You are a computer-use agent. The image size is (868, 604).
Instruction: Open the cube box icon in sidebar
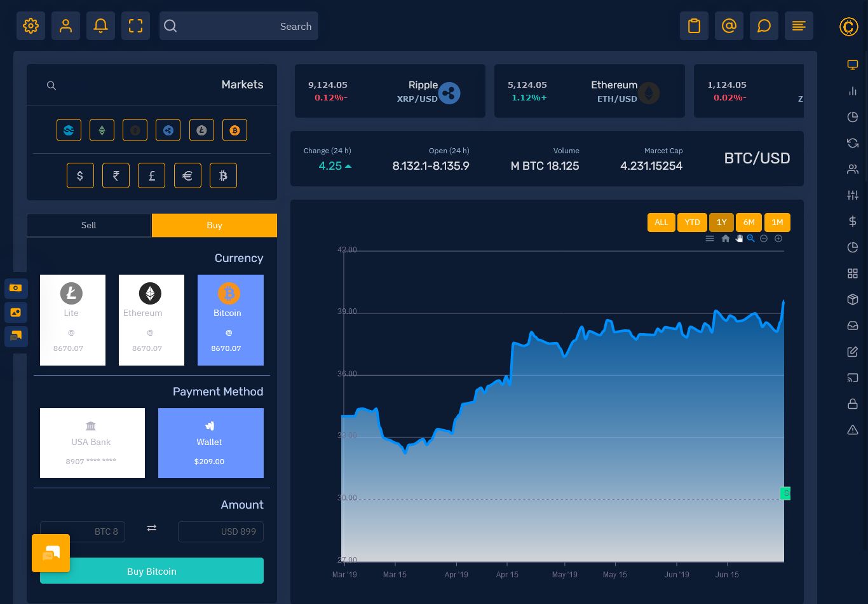tap(853, 299)
